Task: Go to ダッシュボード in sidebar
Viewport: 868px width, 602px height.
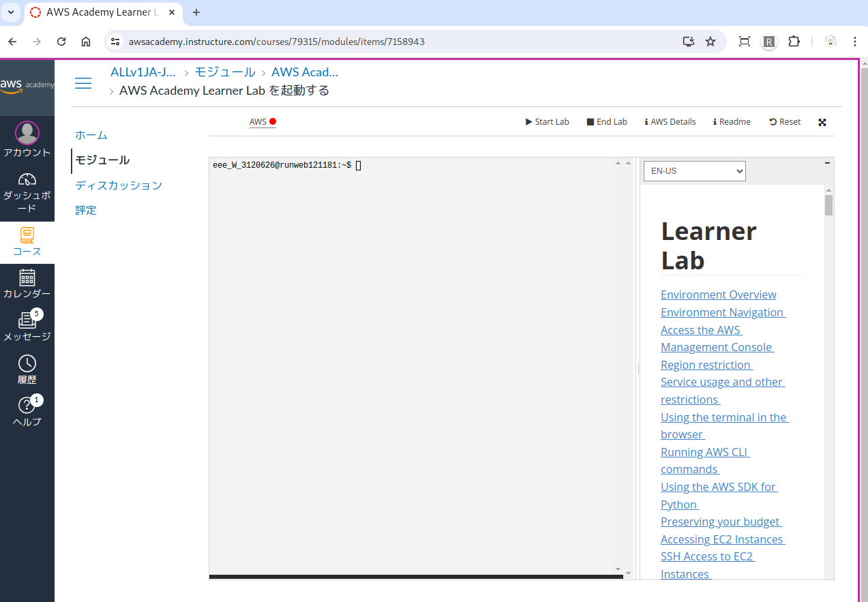Action: [x=27, y=192]
